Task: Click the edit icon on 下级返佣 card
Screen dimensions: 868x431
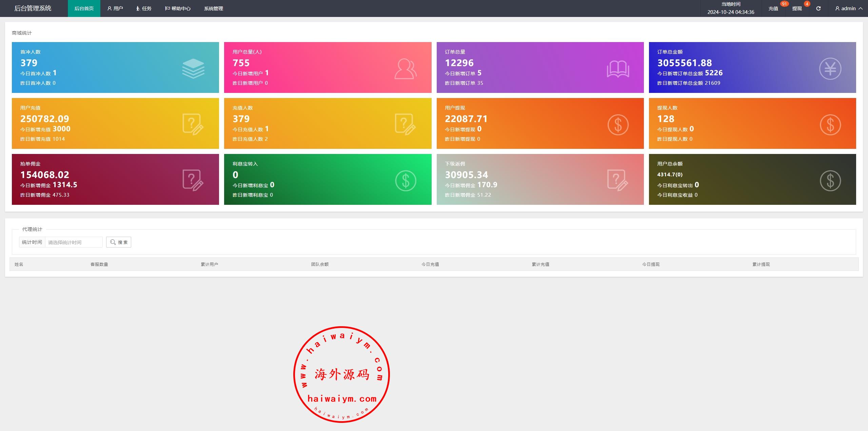Action: (x=618, y=180)
